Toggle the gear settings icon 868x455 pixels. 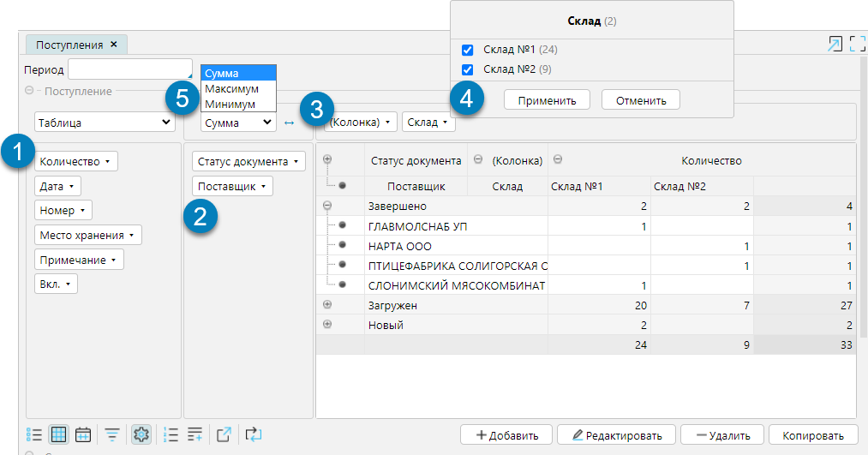pyautogui.click(x=141, y=434)
